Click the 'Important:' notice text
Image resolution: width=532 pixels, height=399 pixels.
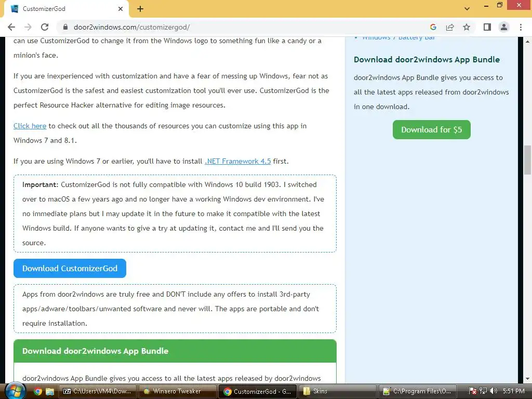click(x=41, y=184)
